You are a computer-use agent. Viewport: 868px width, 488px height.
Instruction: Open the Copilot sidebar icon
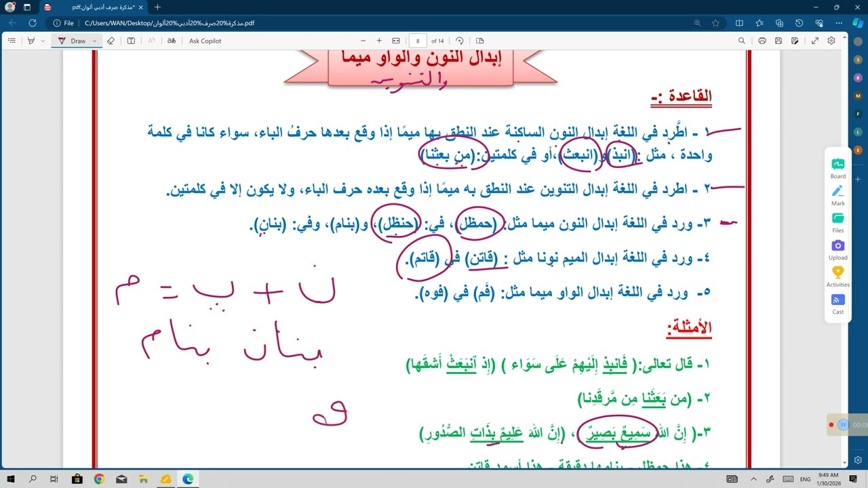click(x=858, y=23)
